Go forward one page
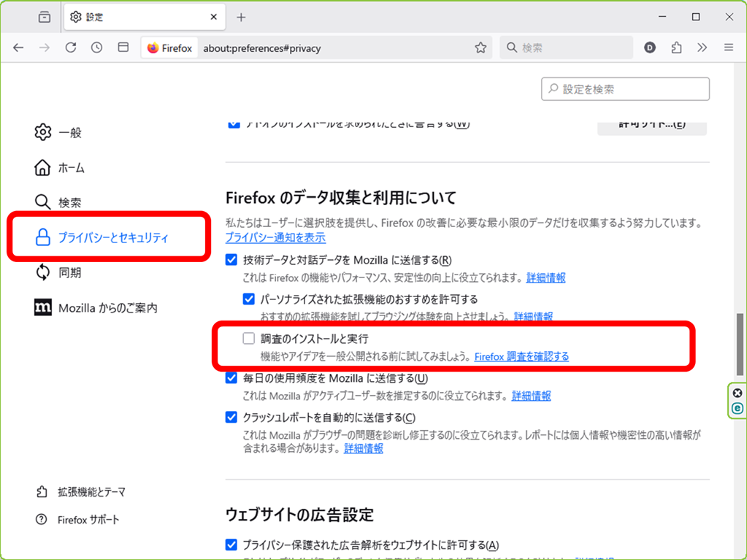The image size is (747, 560). [x=45, y=47]
